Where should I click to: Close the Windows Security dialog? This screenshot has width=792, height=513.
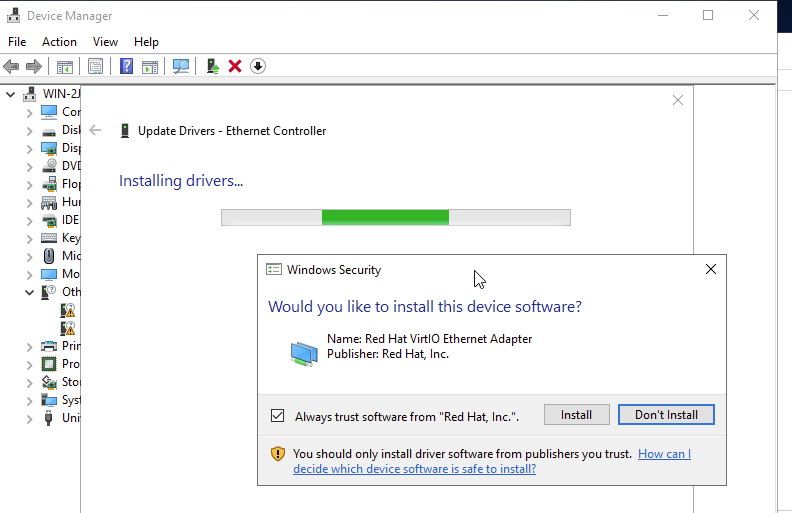click(711, 270)
